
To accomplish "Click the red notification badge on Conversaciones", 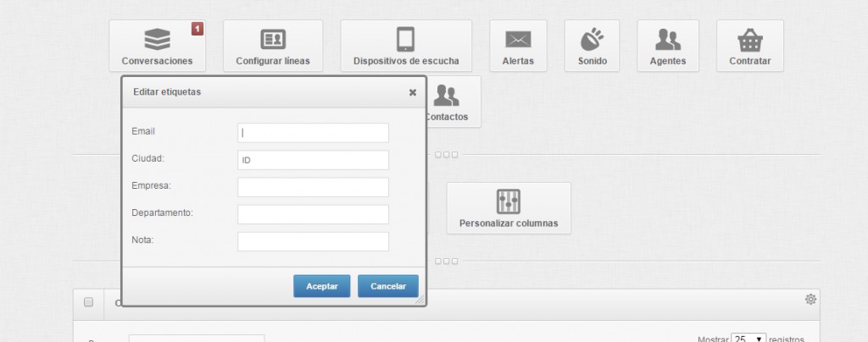I will (198, 29).
